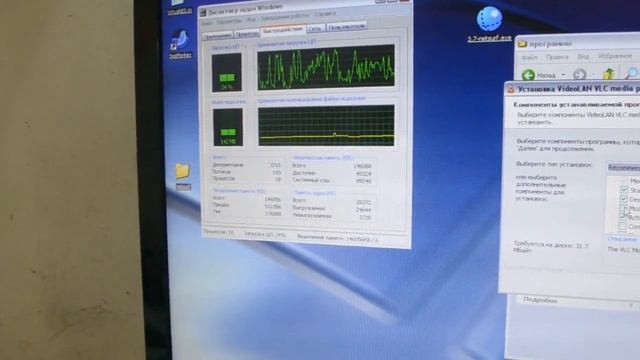Click the Forward arrow in Explorer toolbar

coord(580,74)
